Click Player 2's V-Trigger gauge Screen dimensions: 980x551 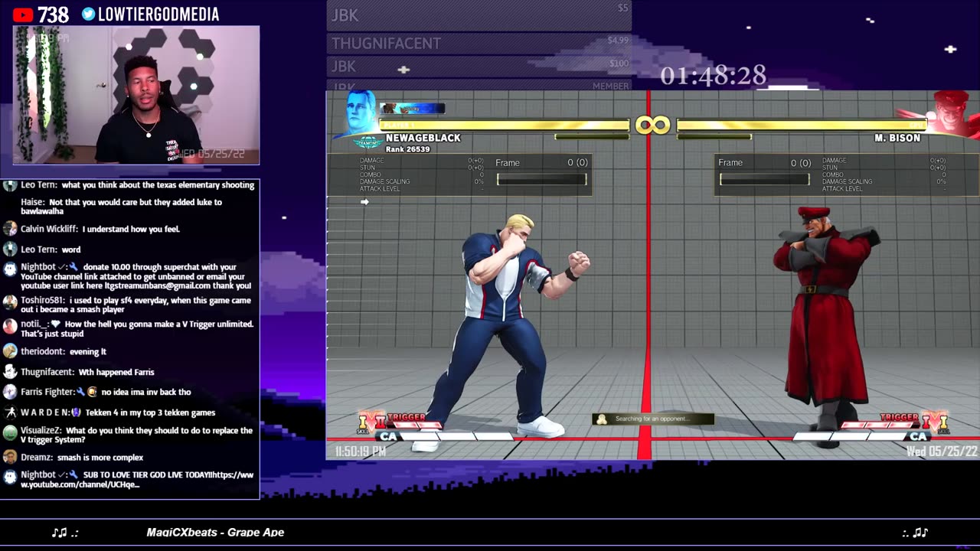click(879, 425)
